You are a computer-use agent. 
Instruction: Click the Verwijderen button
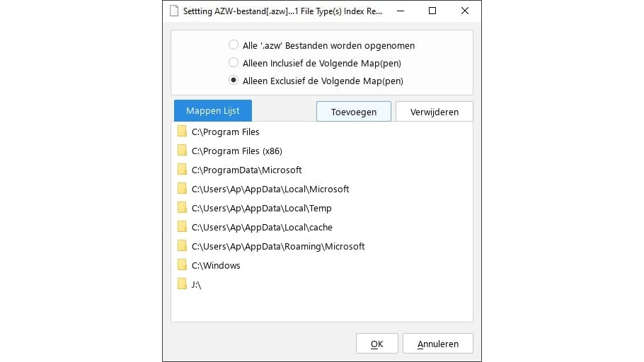(434, 112)
